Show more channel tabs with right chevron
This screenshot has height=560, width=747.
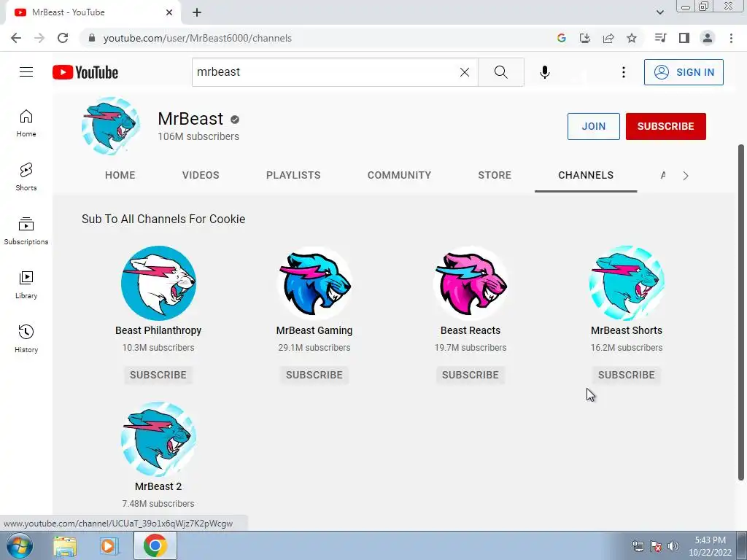pyautogui.click(x=686, y=176)
